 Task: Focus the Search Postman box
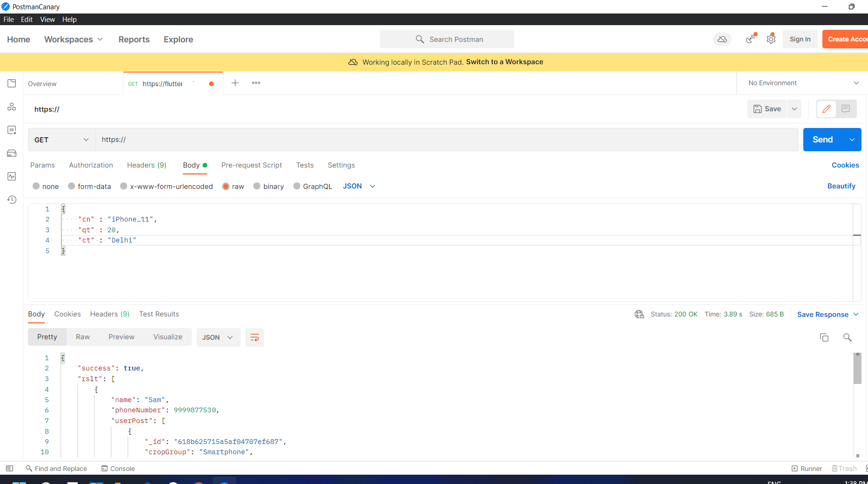pos(447,39)
